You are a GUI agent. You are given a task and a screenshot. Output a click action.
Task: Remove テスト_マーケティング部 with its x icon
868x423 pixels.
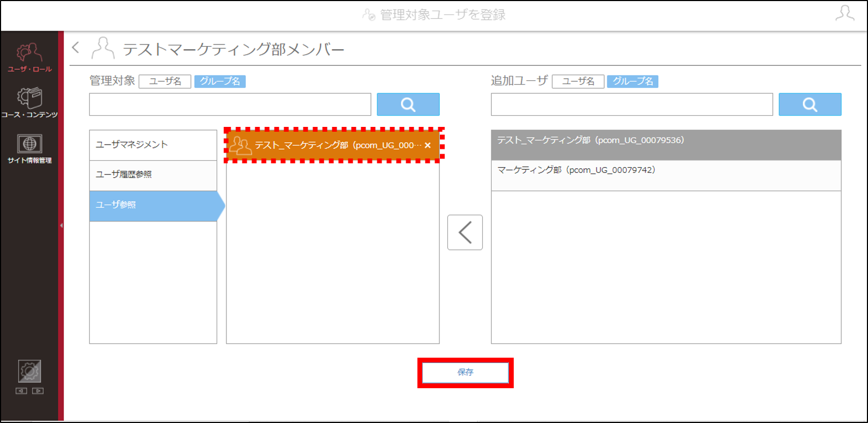428,145
